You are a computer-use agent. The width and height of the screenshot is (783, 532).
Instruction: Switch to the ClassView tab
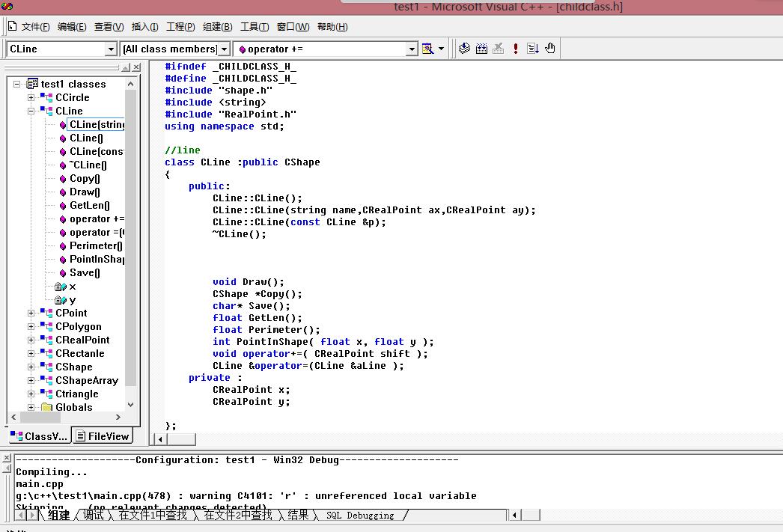pyautogui.click(x=39, y=436)
